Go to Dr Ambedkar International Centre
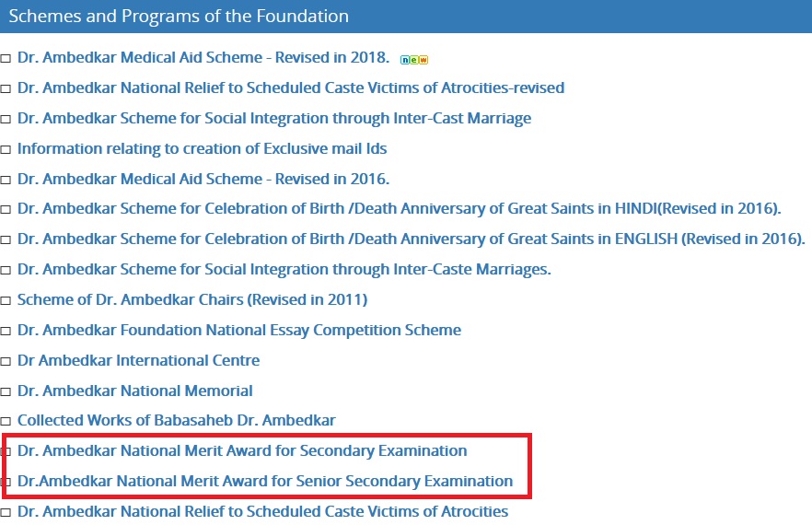 pyautogui.click(x=138, y=360)
